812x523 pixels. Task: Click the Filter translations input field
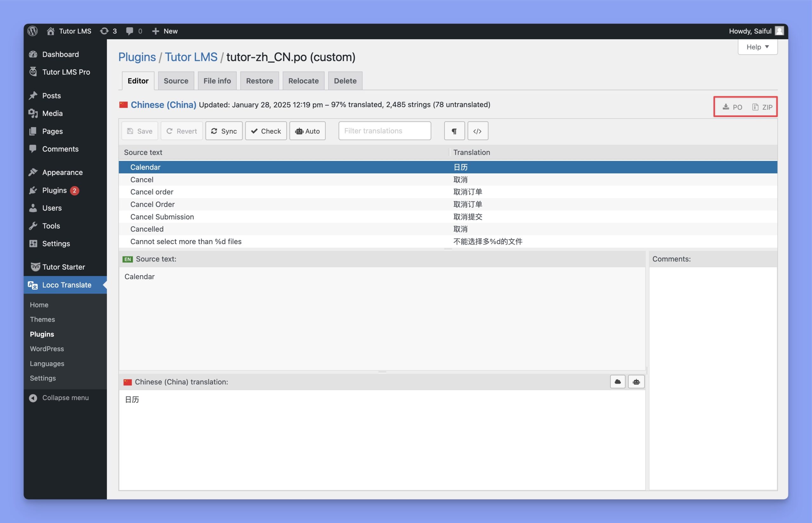pos(385,131)
